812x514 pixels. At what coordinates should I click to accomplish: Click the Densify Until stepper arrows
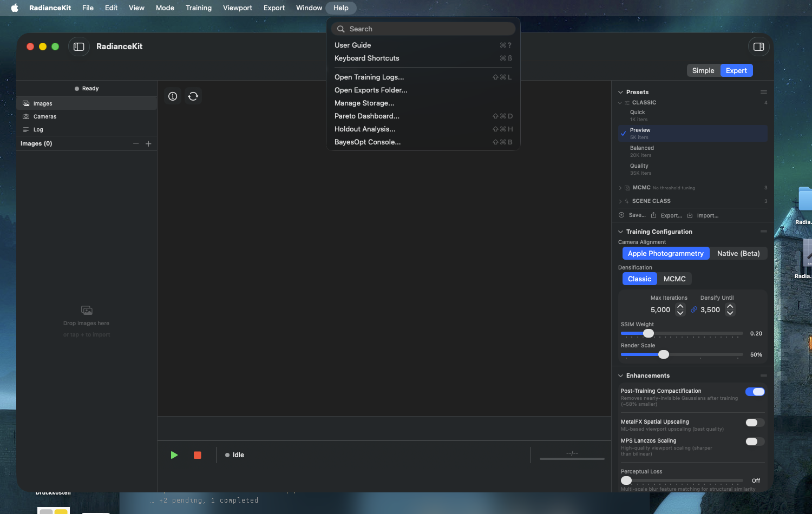pyautogui.click(x=730, y=309)
